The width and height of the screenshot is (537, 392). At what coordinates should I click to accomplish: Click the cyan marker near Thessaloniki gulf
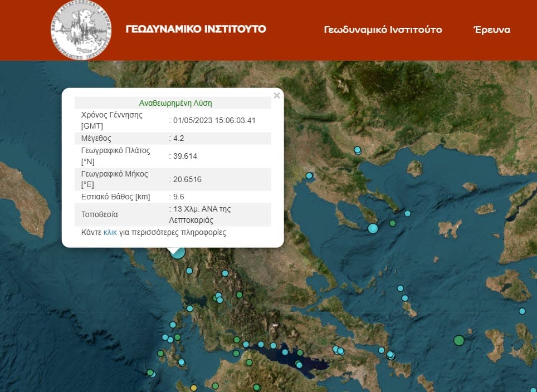pos(309,175)
